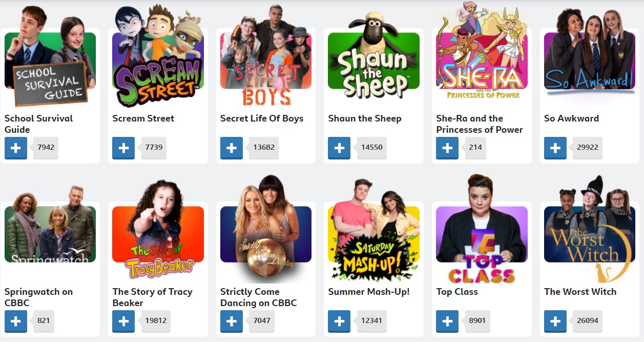644x342 pixels.
Task: Click plus icon under The Worst Witch
Action: click(555, 321)
